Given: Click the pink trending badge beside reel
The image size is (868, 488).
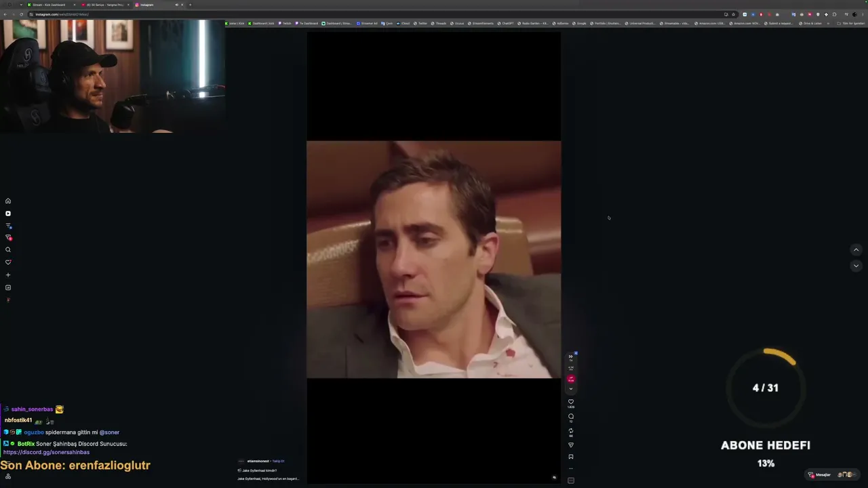Looking at the screenshot, I should pos(571,379).
